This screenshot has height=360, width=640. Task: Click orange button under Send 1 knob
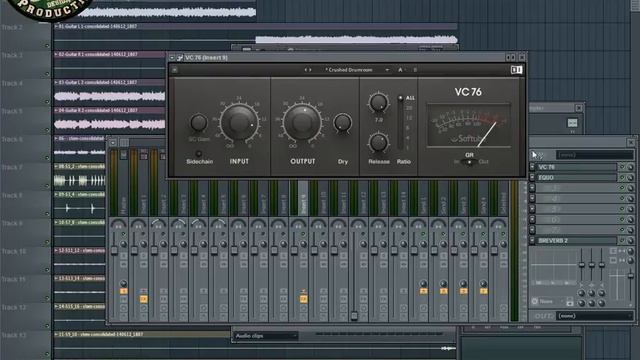423,291
